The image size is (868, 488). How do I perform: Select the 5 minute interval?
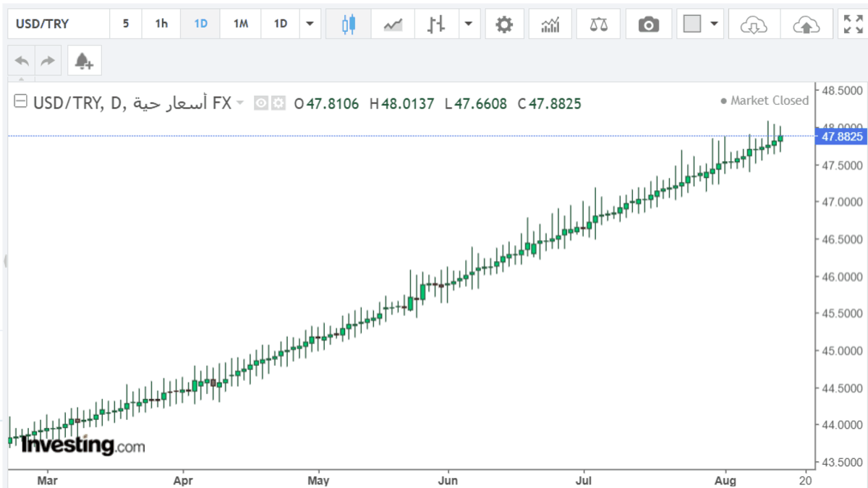click(x=126, y=24)
